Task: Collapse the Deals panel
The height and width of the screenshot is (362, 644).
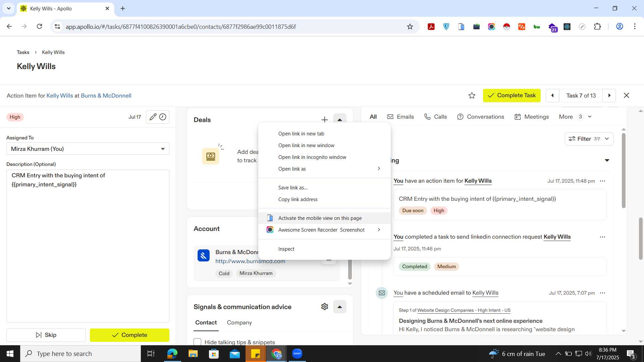Action: click(339, 120)
